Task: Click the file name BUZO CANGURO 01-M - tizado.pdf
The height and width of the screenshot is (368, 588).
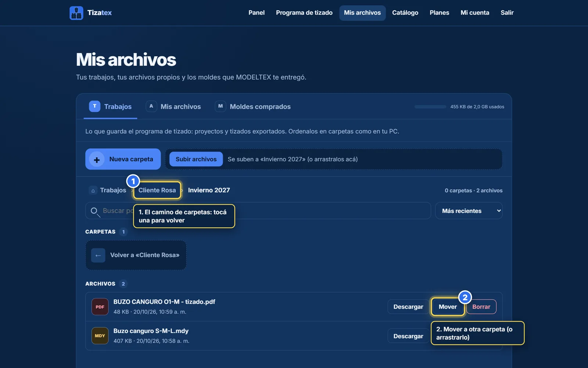Action: pyautogui.click(x=164, y=302)
